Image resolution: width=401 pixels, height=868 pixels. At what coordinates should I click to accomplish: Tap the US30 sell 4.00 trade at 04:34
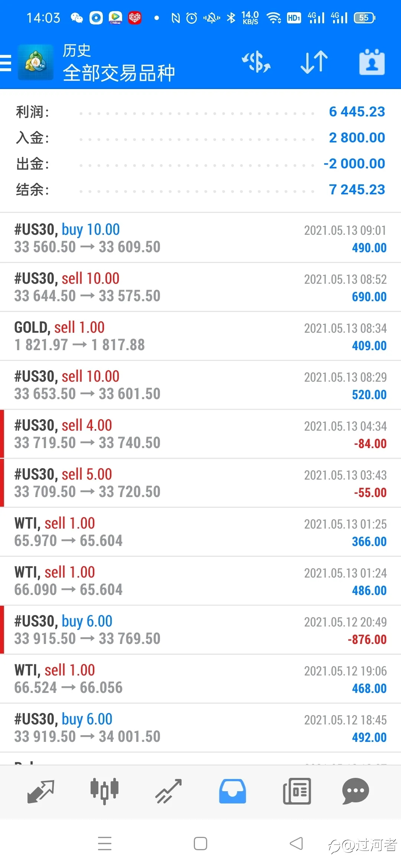tap(200, 434)
